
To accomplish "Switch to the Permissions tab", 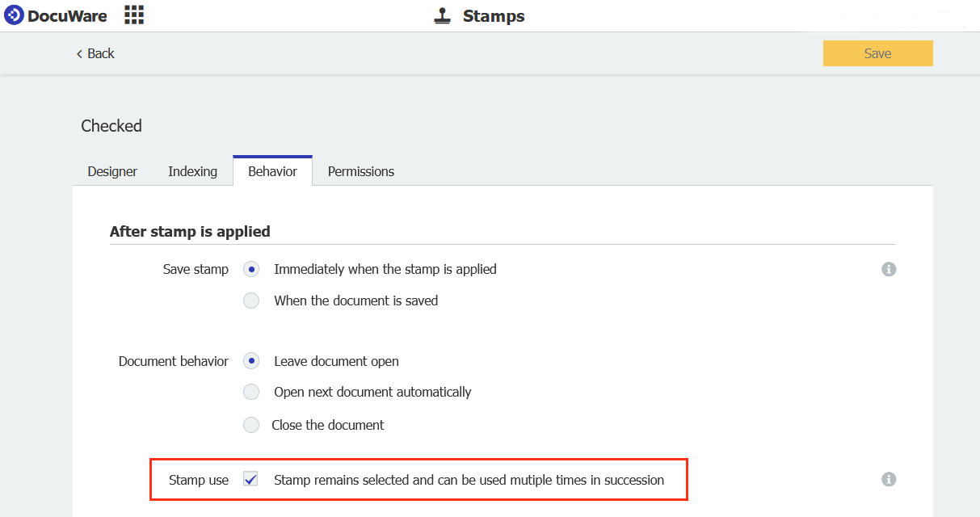I will click(360, 171).
